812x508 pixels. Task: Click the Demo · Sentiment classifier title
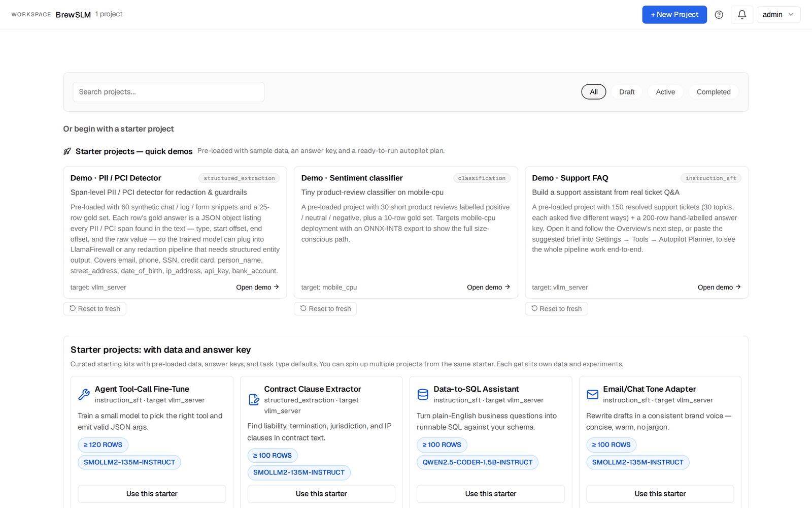click(x=352, y=178)
